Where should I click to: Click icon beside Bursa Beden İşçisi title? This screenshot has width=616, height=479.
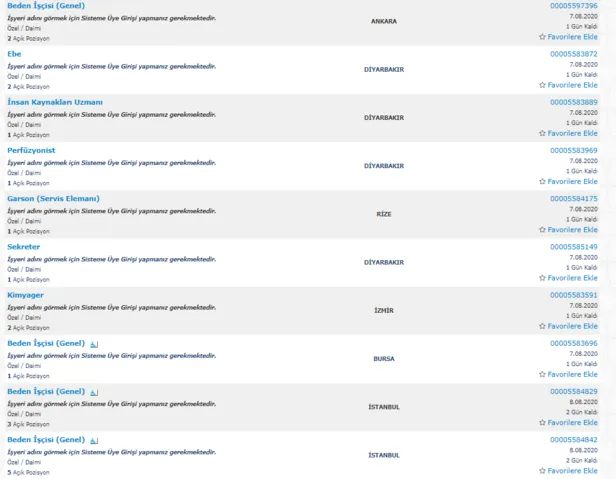pyautogui.click(x=94, y=344)
